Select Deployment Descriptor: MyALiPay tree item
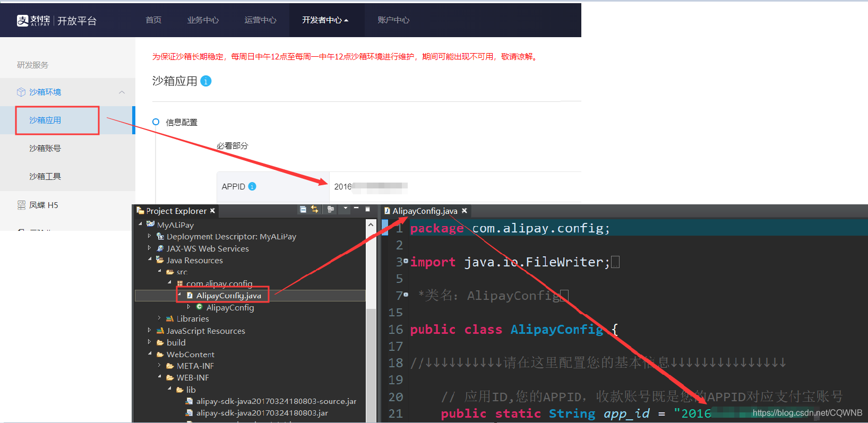 tap(231, 237)
